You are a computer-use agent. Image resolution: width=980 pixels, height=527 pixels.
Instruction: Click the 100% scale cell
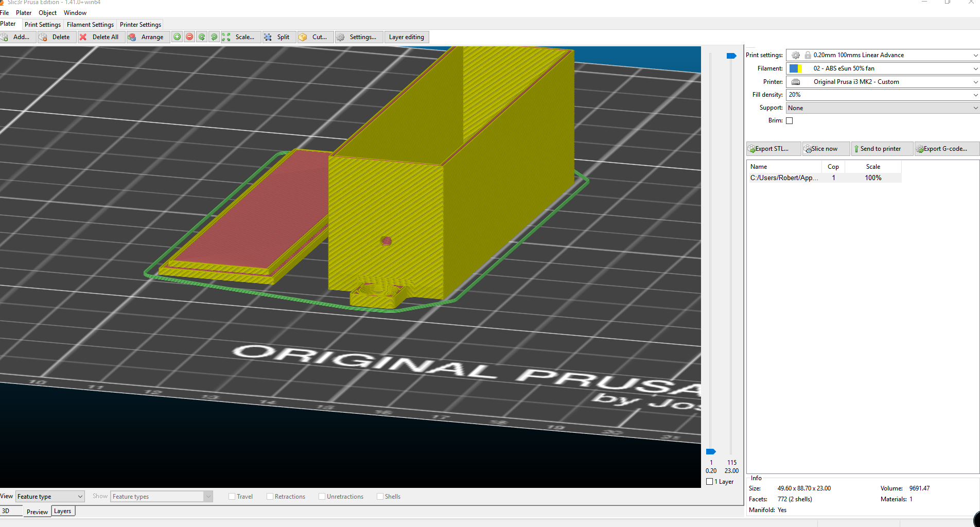coord(873,178)
